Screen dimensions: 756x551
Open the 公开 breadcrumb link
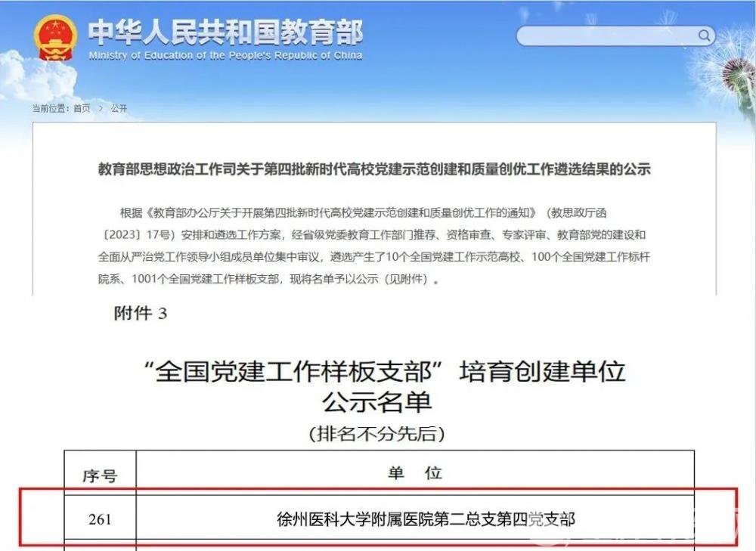[119, 109]
